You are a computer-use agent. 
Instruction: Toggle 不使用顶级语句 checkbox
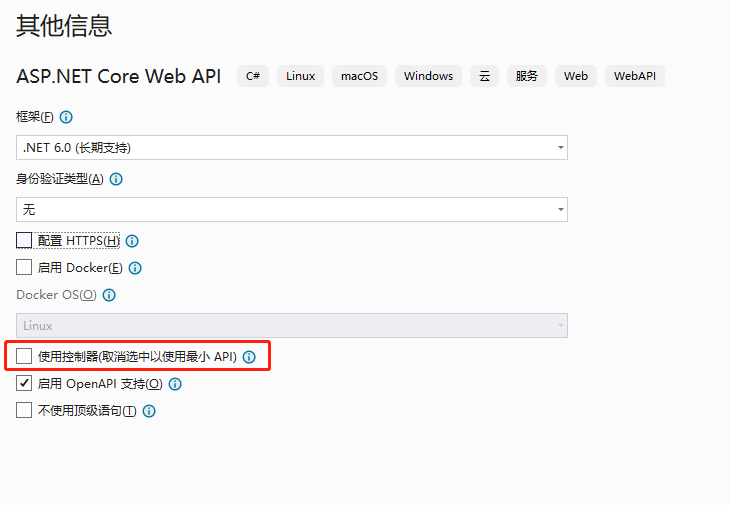click(24, 411)
